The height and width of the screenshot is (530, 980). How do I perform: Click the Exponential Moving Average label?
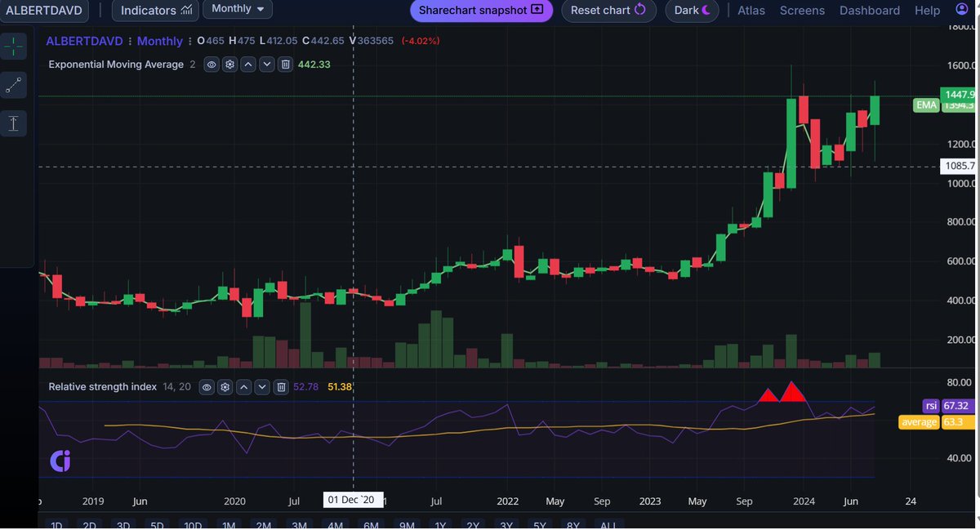point(116,65)
